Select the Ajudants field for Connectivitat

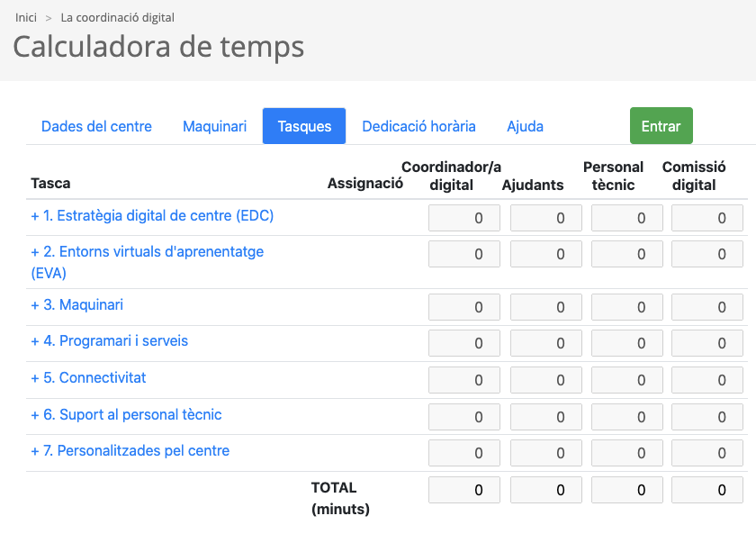point(546,379)
